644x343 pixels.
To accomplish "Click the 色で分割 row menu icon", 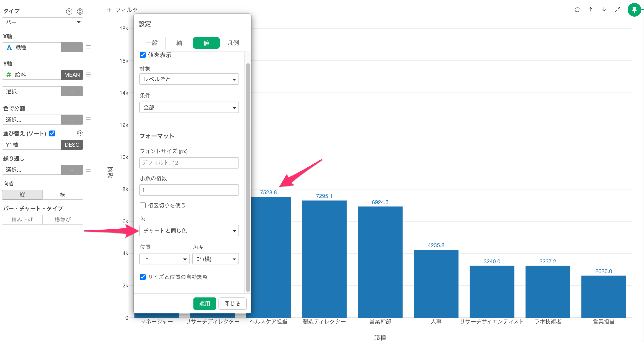I will [x=88, y=119].
